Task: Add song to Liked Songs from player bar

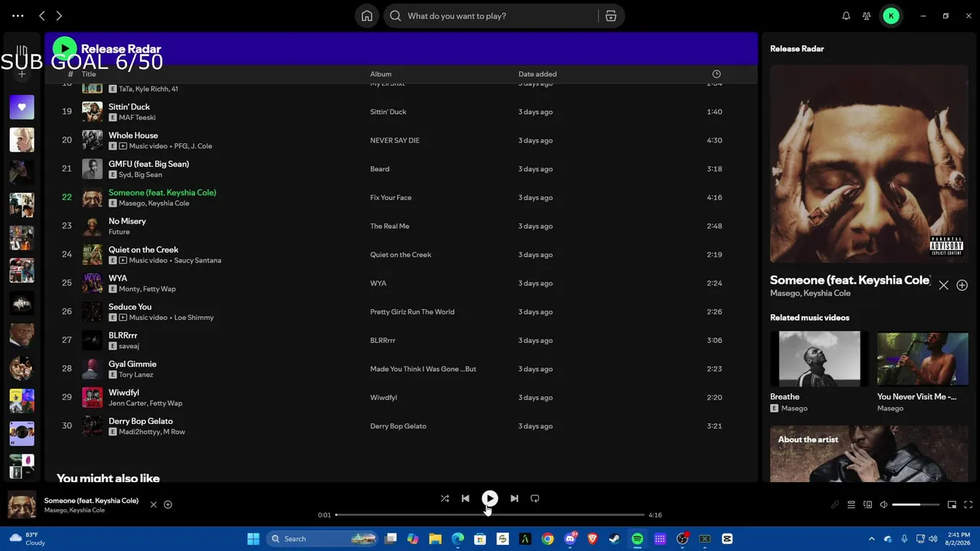Action: (x=168, y=505)
